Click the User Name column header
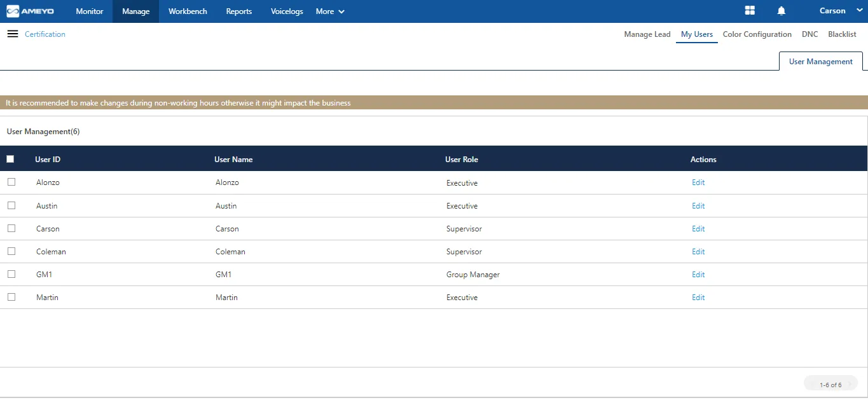Screen dimensions: 868x412 (x=233, y=160)
